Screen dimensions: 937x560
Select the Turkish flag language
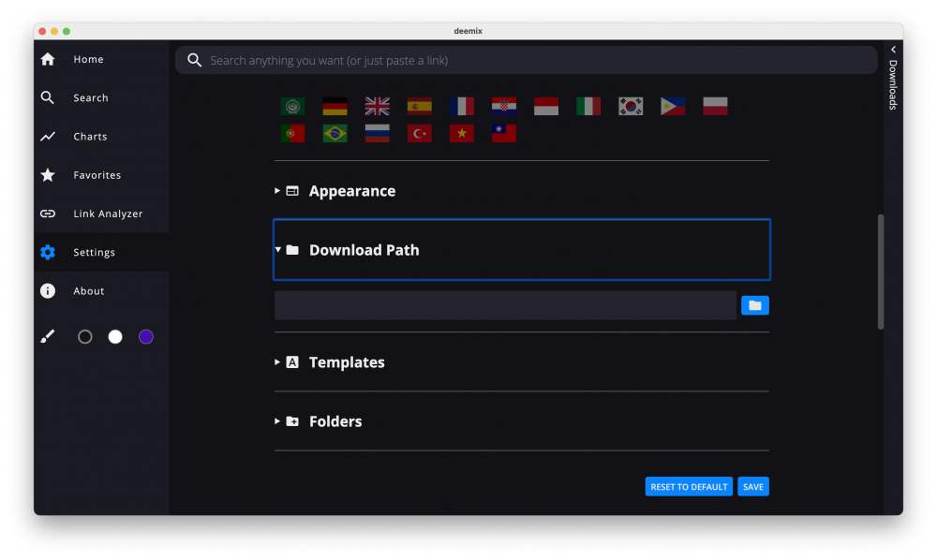(419, 134)
